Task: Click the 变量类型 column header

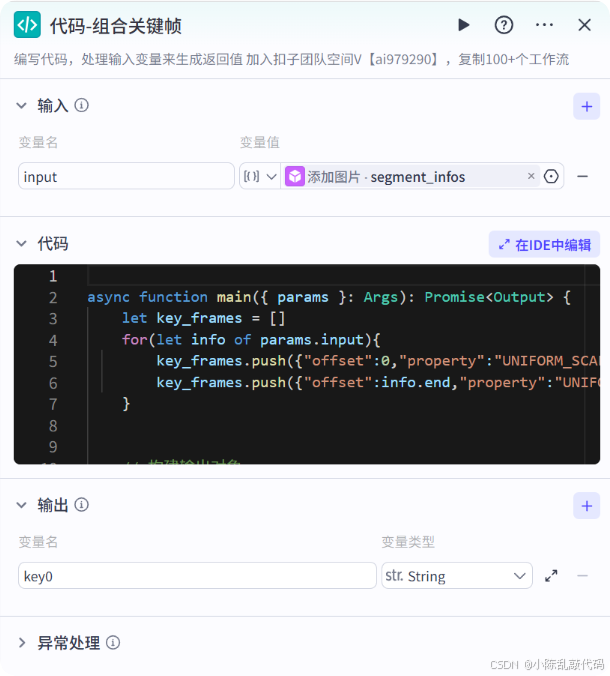Action: click(408, 541)
